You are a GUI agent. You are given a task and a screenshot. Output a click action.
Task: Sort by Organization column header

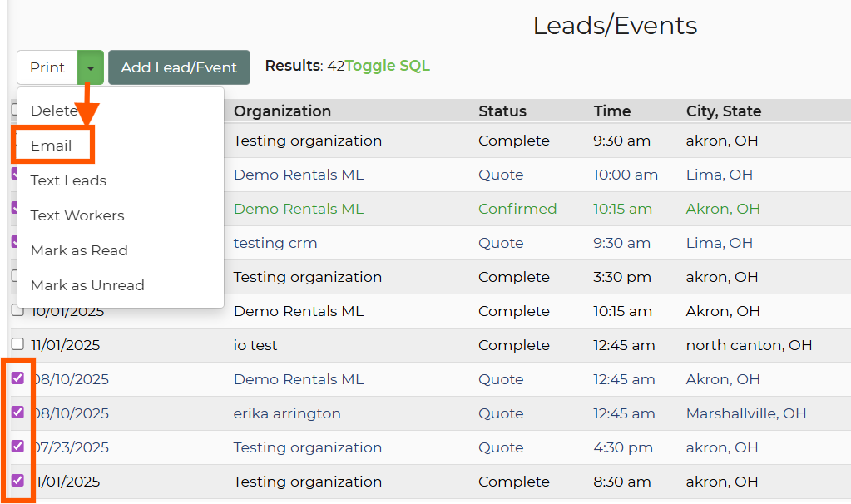pyautogui.click(x=282, y=111)
